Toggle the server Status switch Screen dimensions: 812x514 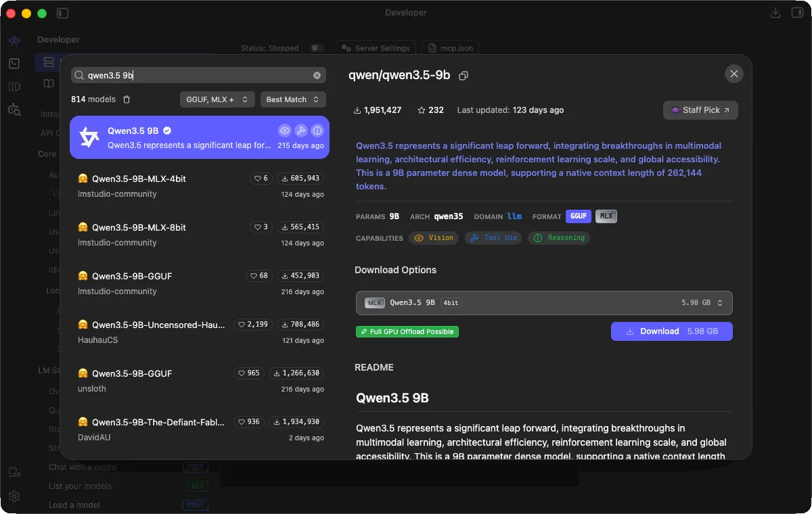(x=317, y=48)
